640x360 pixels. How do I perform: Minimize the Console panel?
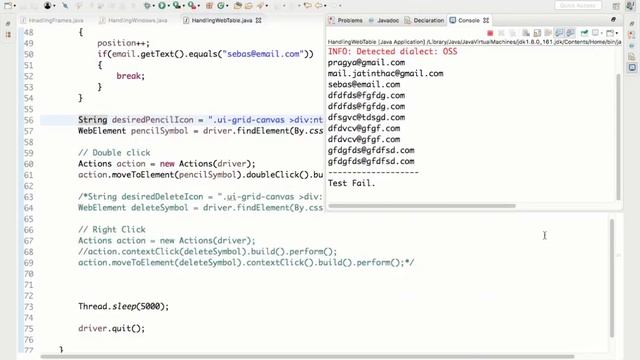pyautogui.click(x=613, y=20)
